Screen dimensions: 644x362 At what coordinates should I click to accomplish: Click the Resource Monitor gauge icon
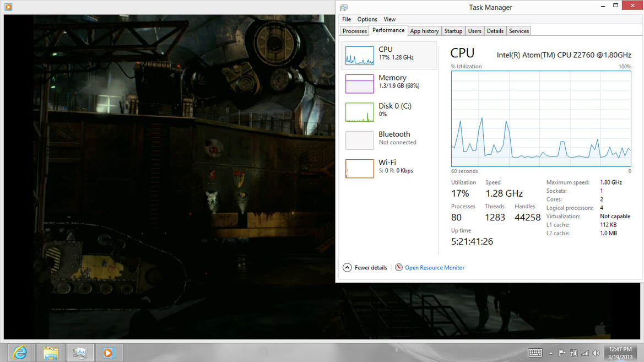pos(398,267)
